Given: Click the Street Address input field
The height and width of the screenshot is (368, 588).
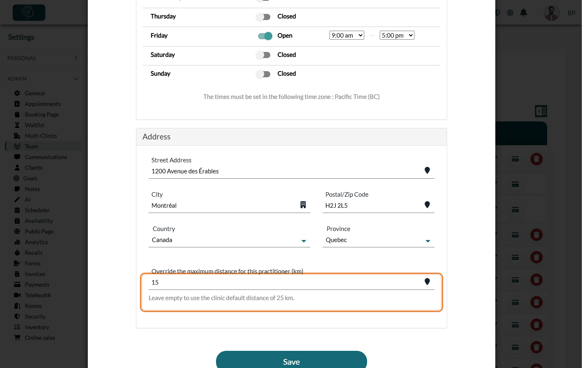Looking at the screenshot, I should (x=292, y=171).
